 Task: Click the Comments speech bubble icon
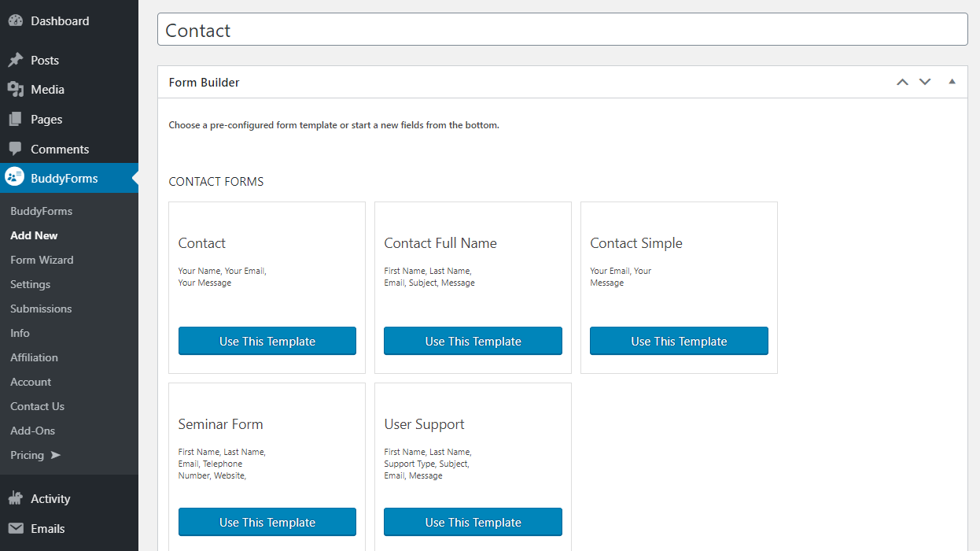pos(15,149)
